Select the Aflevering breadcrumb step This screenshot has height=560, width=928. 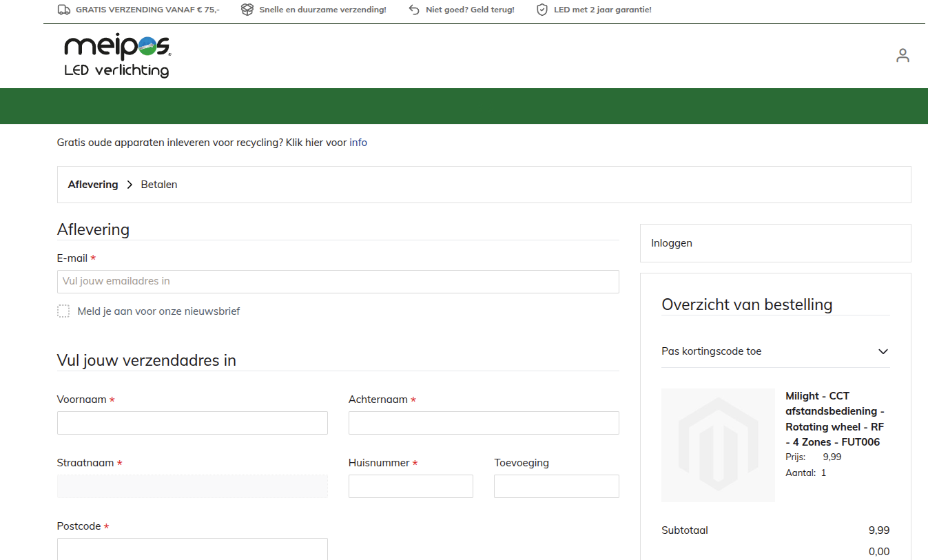(x=93, y=185)
